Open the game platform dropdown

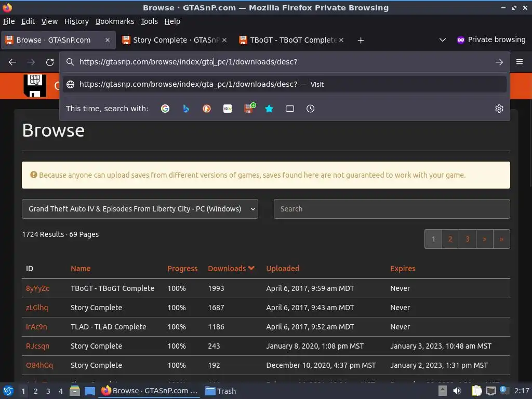(140, 209)
